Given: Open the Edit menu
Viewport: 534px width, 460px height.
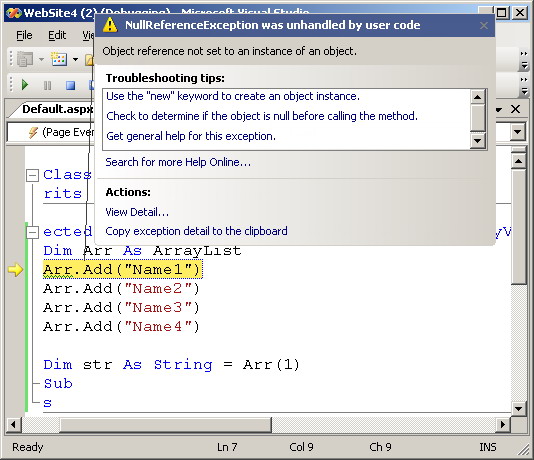Looking at the screenshot, I should click(x=57, y=35).
